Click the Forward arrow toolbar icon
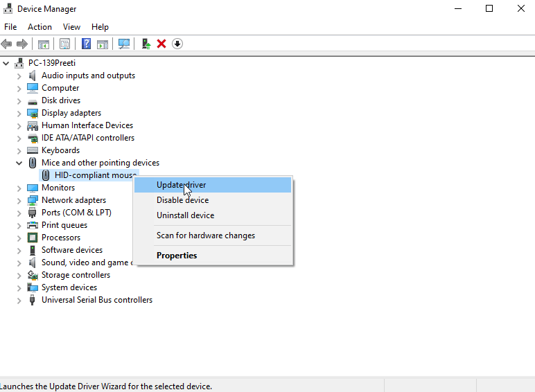 [22, 44]
